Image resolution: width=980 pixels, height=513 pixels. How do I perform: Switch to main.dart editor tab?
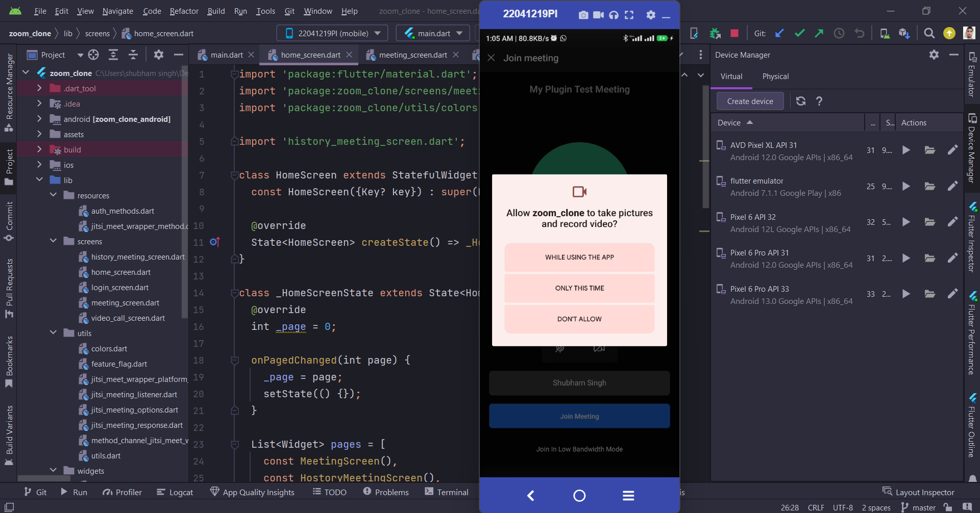point(227,55)
